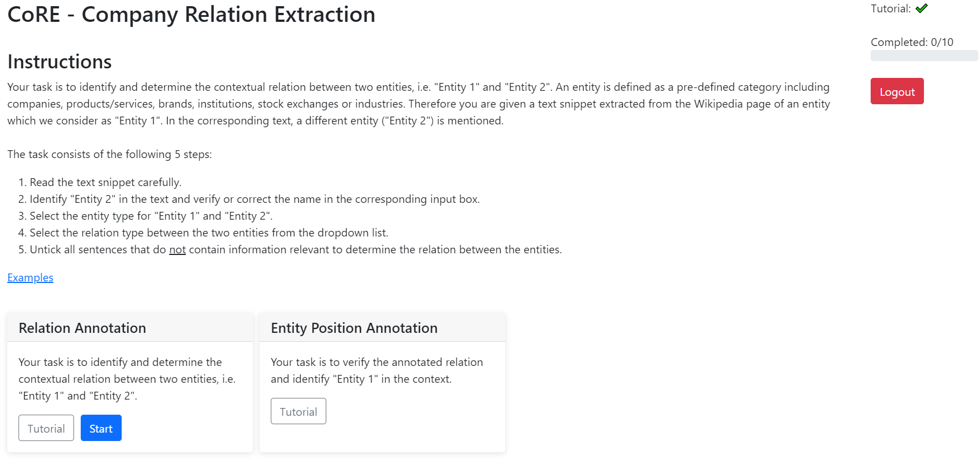Screen dimensions: 980x464
Task: Click the green tutorial checkmark icon
Action: point(922,8)
